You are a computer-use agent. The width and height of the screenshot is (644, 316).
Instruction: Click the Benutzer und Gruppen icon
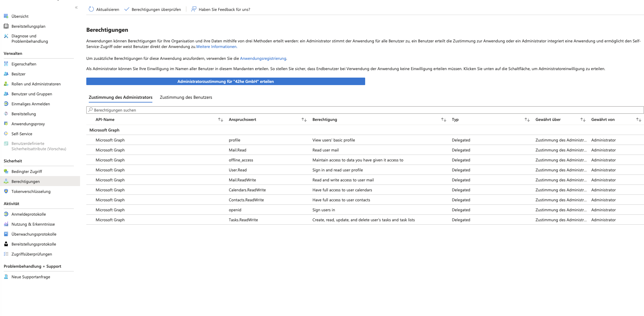click(x=6, y=93)
